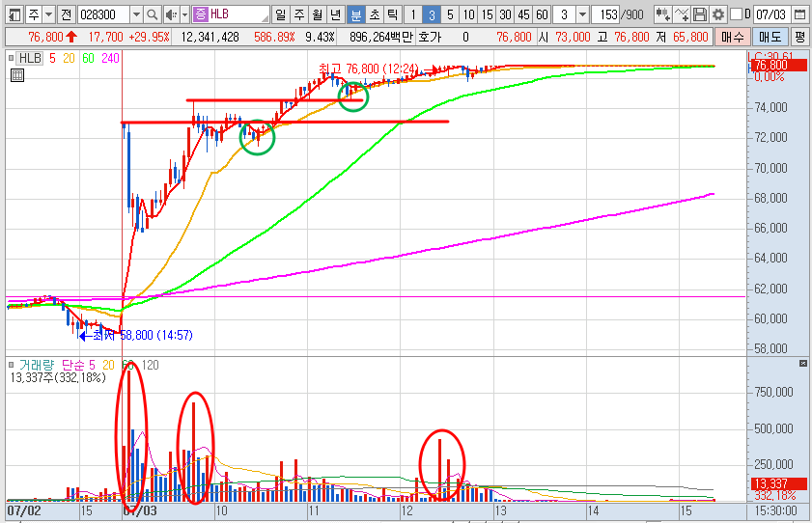Click the green 60 moving average label
Image resolution: width=812 pixels, height=523 pixels.
click(x=88, y=59)
